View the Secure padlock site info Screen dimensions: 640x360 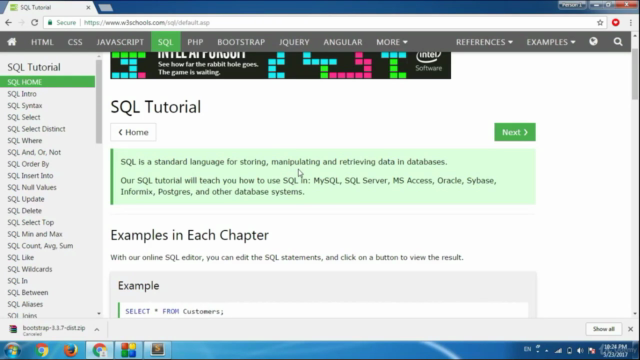(62, 22)
